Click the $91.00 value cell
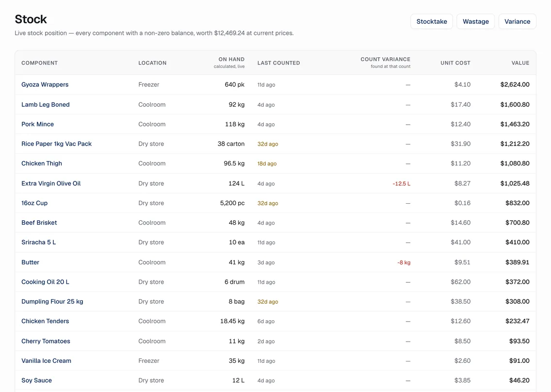Image resolution: width=551 pixels, height=392 pixels. click(x=519, y=361)
